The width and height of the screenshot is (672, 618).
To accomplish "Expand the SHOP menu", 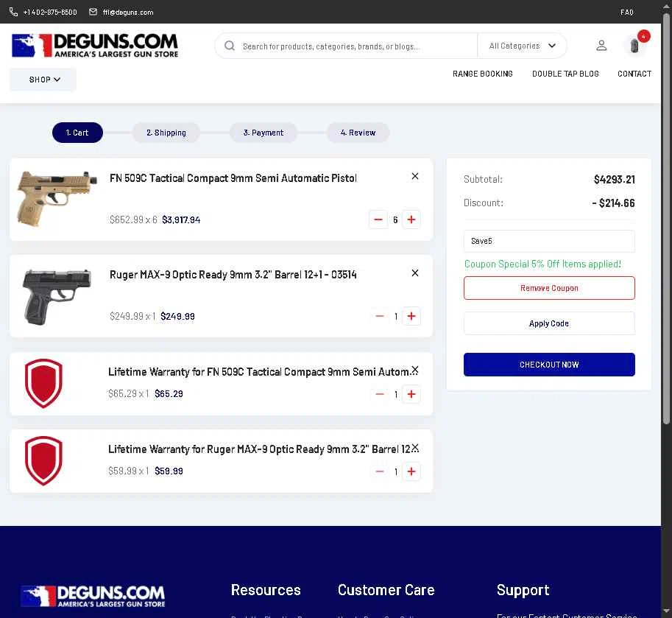I will pyautogui.click(x=43, y=80).
